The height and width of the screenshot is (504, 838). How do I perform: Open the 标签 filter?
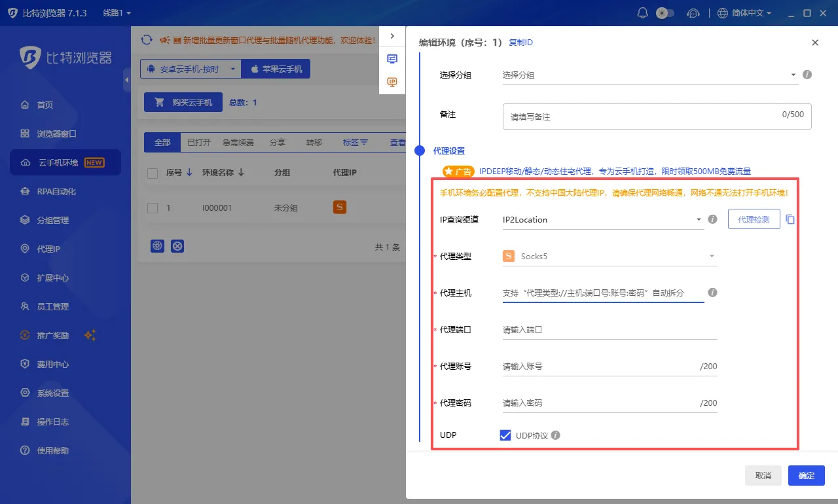point(355,142)
